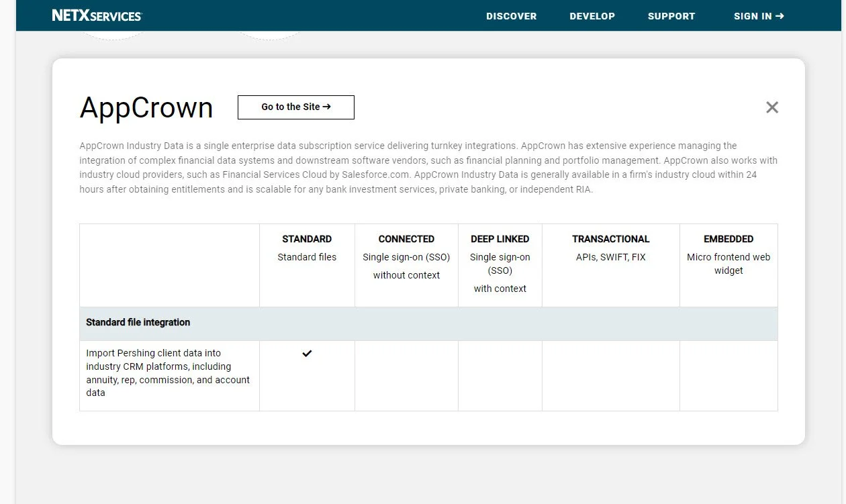Open the SUPPORT menu

coord(671,16)
